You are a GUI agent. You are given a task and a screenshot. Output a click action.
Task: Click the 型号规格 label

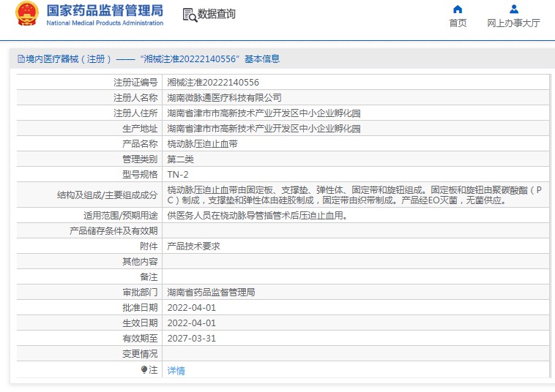(140, 175)
